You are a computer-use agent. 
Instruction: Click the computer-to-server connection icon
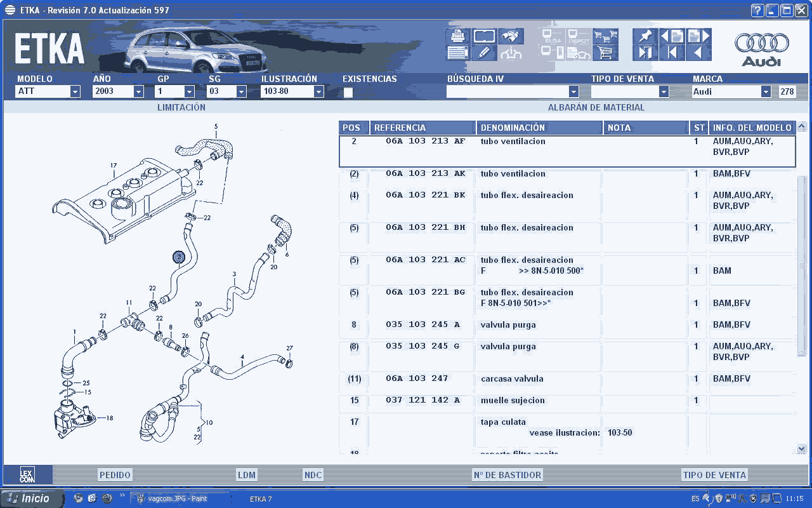(x=553, y=53)
